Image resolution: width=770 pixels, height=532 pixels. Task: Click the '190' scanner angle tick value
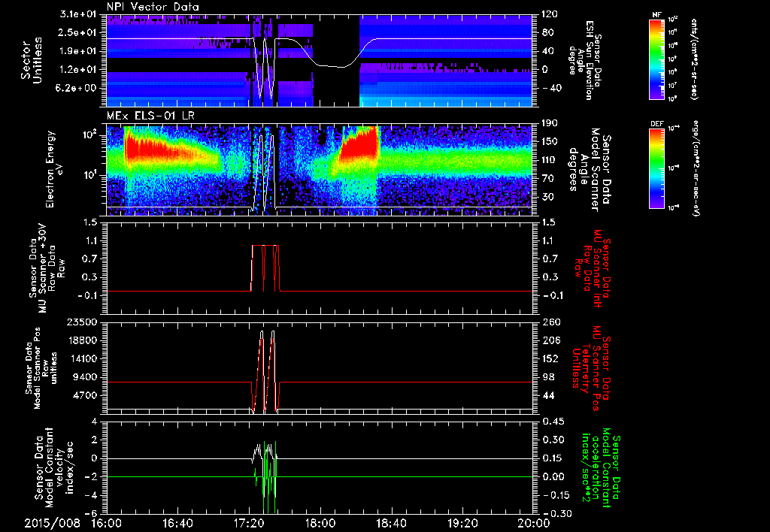[550, 123]
